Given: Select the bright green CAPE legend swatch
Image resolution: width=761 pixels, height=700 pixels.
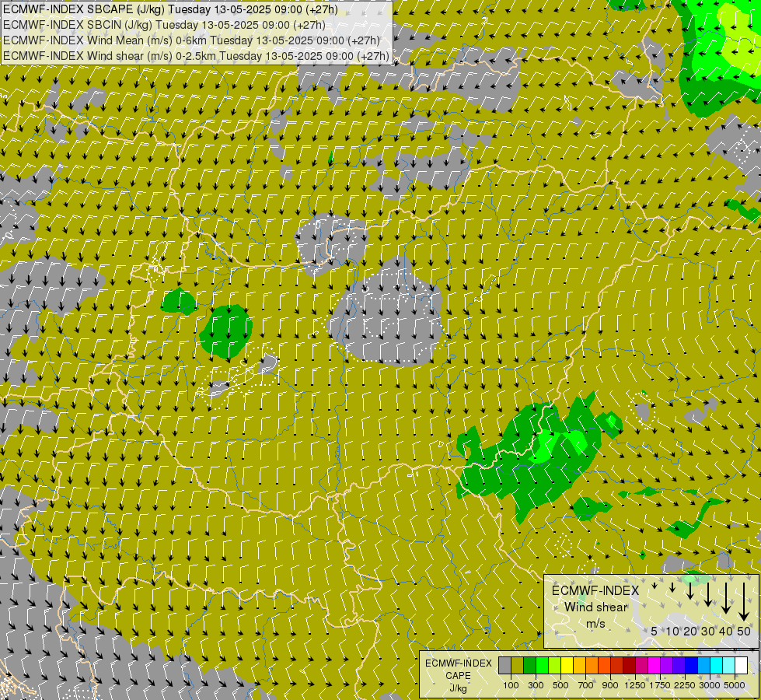Looking at the screenshot, I should tap(542, 665).
